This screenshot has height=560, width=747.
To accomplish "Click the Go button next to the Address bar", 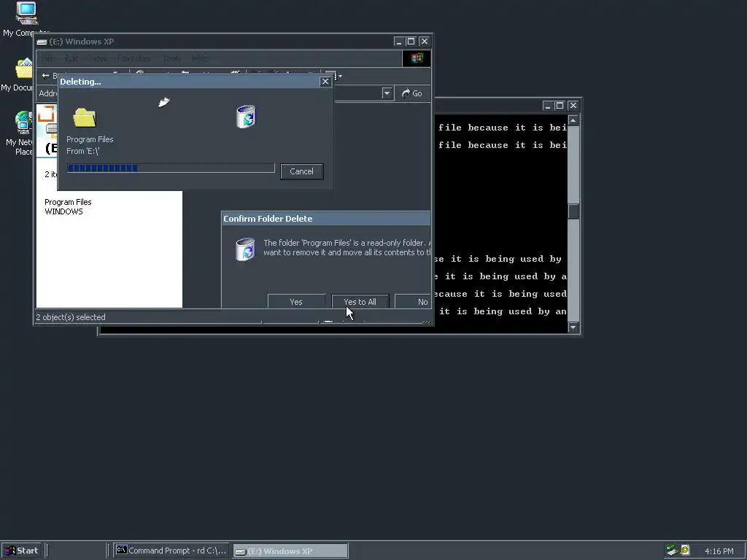I will [412, 93].
